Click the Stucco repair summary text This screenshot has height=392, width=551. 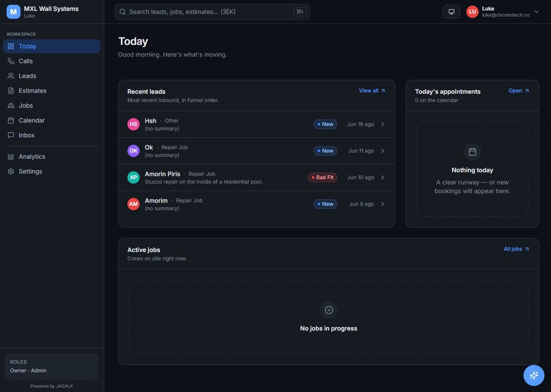(204, 181)
